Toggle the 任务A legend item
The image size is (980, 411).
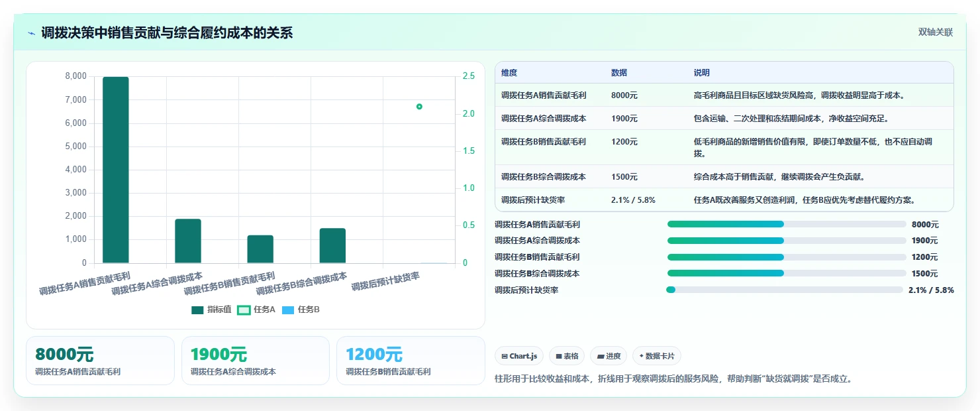click(256, 310)
